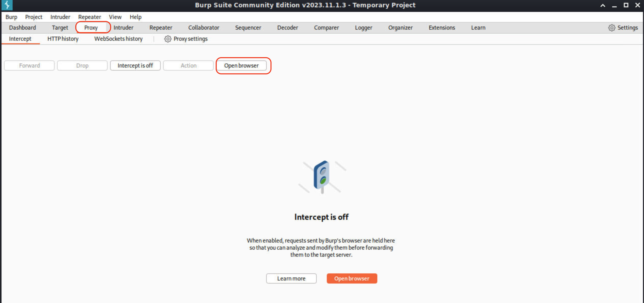Viewport: 644px width, 303px height.
Task: Click the roll-up window arrow icon
Action: point(603,5)
